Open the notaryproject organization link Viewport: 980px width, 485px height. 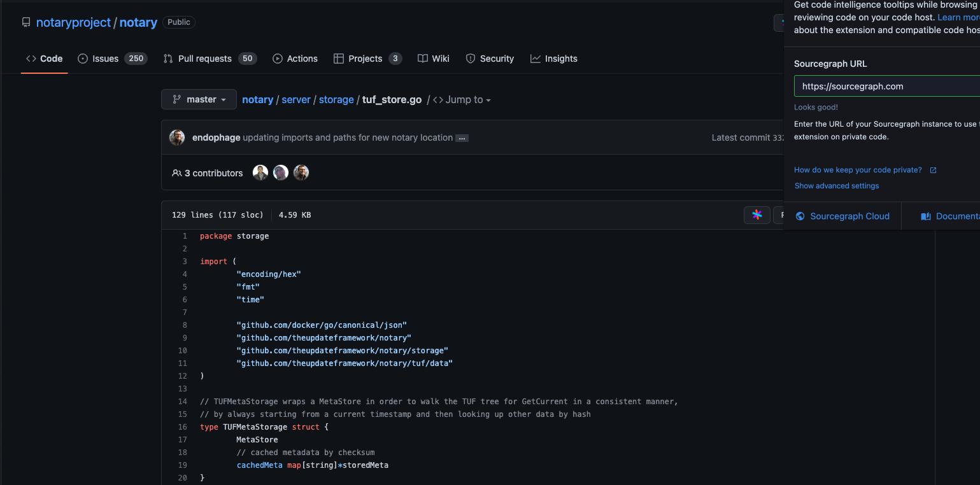coord(73,22)
